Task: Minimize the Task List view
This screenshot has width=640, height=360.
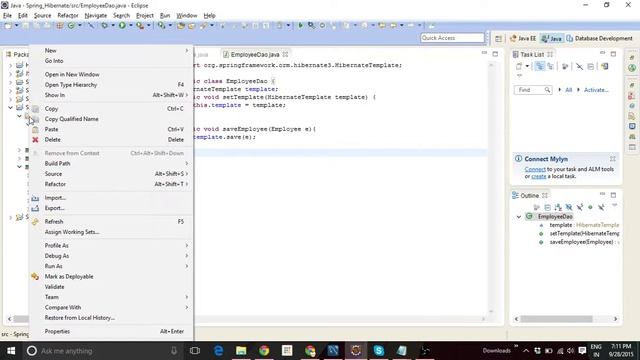Action: pos(602,53)
